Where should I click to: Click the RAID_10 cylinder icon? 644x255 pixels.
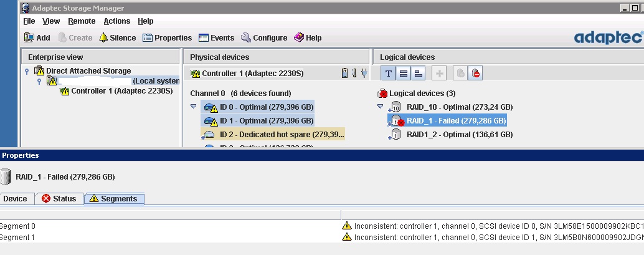(x=395, y=107)
